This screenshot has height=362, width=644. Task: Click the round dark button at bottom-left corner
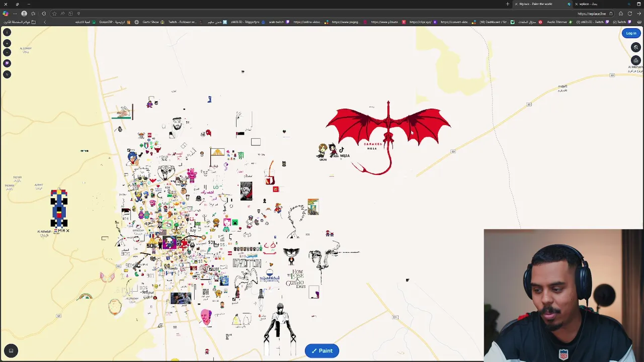click(x=11, y=351)
